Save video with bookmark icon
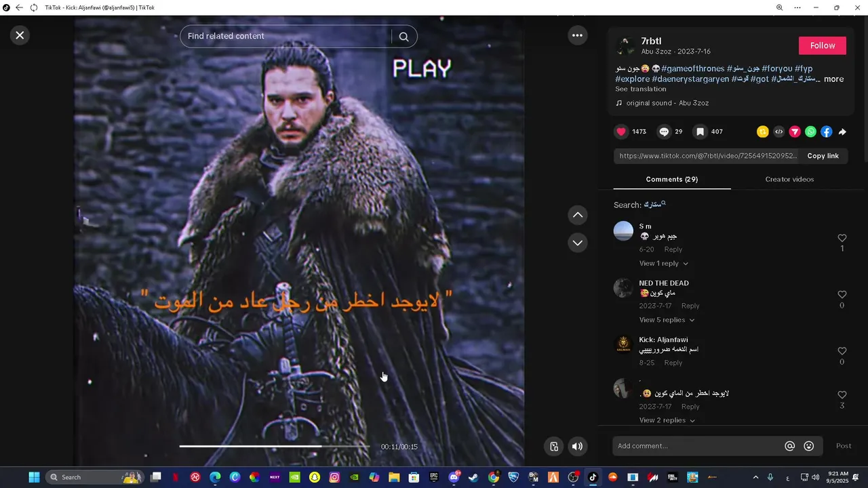868x488 pixels. 701,131
